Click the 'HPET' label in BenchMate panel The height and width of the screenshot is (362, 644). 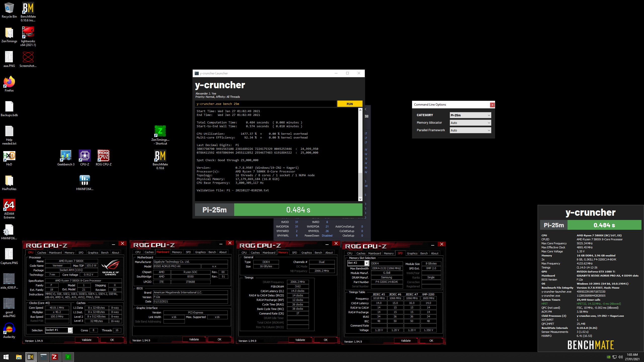[544, 304]
